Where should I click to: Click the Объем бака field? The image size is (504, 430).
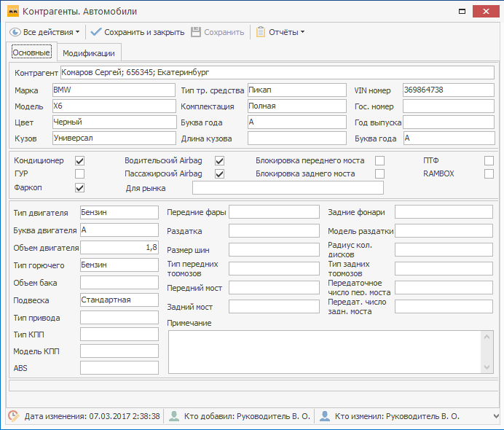119,282
